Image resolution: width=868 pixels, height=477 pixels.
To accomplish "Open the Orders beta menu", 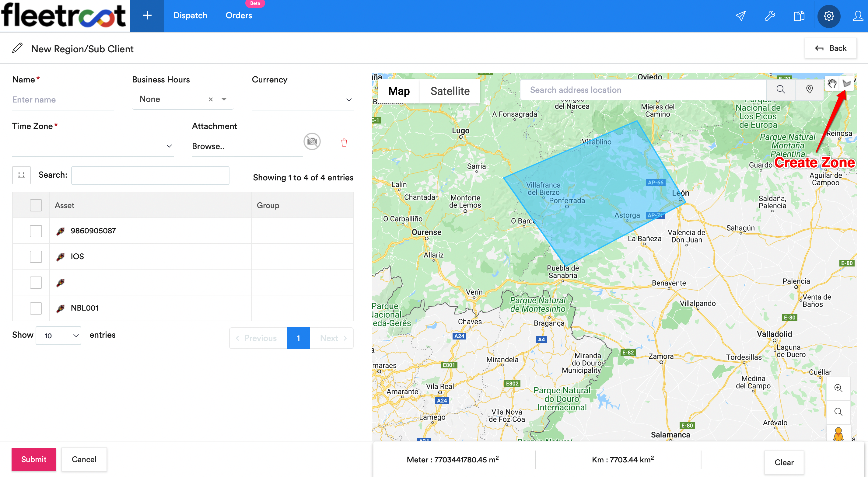I will [239, 16].
